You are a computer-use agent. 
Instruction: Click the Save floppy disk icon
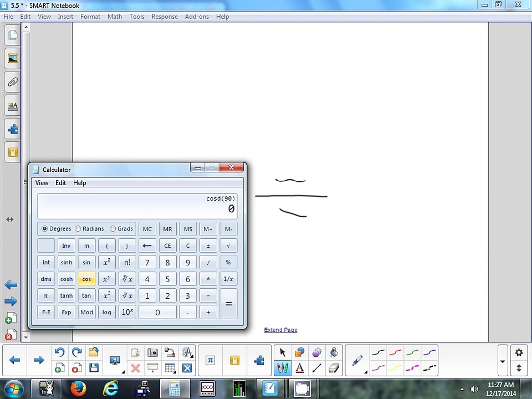point(94,368)
